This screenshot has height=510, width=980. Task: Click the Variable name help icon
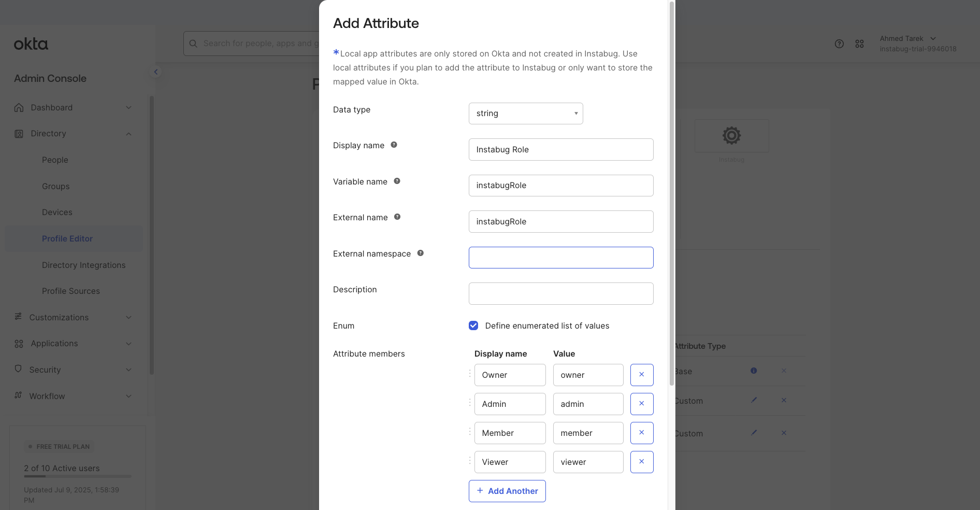tap(397, 181)
